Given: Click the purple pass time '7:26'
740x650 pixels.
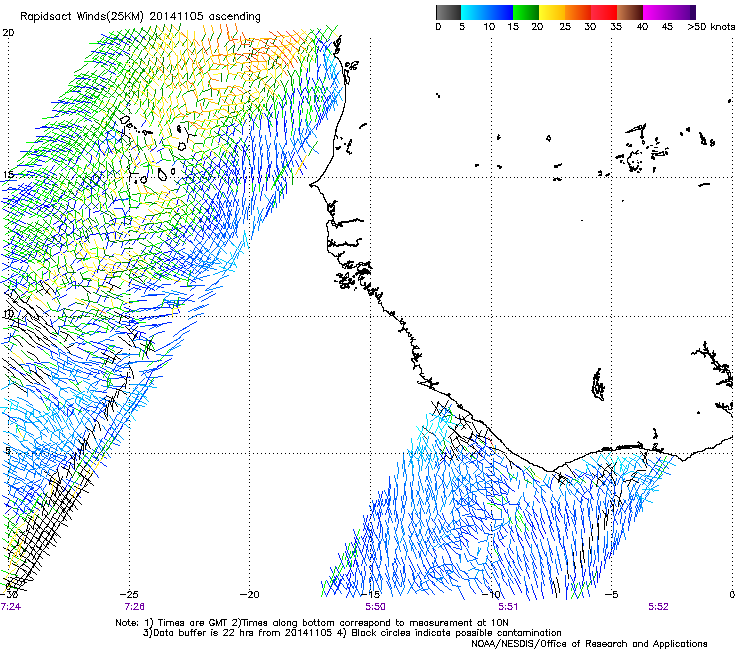Looking at the screenshot, I should 135,606.
